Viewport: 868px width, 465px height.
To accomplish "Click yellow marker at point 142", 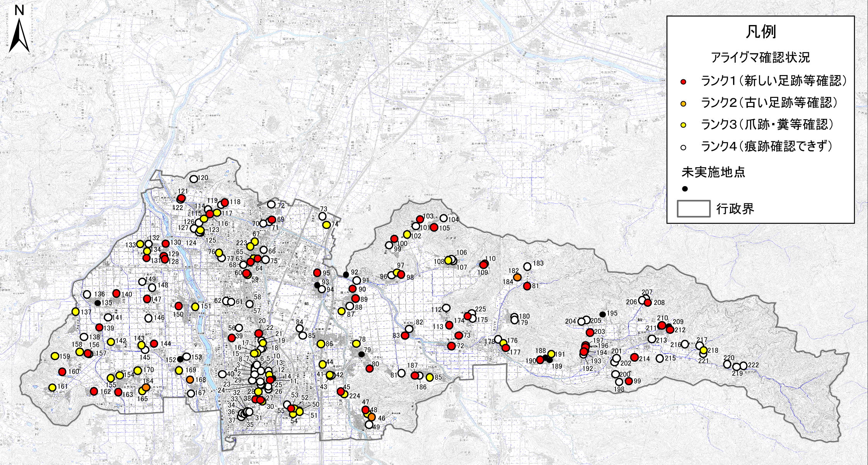I will 111,342.
